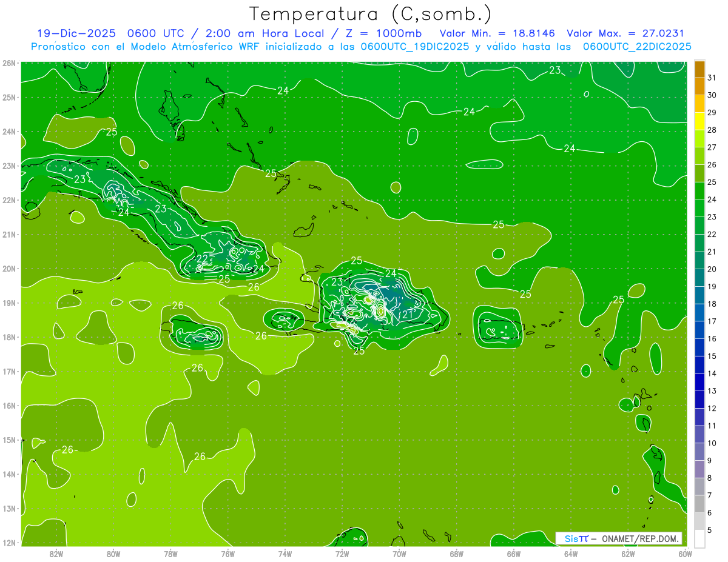
Task: Click the 76W longitude axis label
Action: tap(227, 554)
